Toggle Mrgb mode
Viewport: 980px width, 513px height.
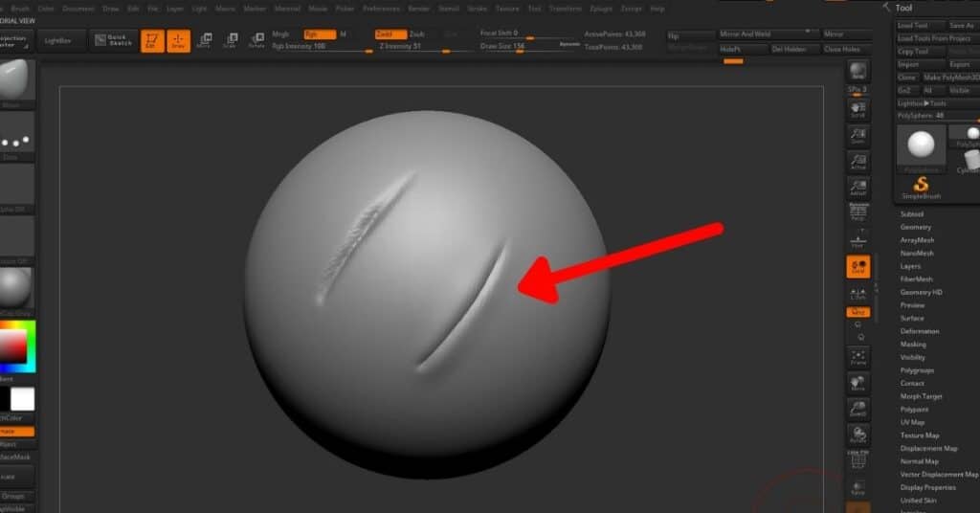pyautogui.click(x=280, y=34)
